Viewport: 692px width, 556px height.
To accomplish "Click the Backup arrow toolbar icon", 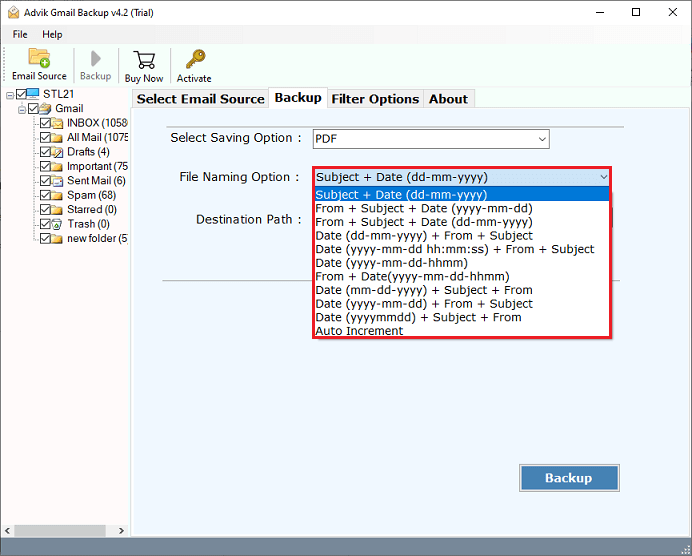I will (95, 59).
